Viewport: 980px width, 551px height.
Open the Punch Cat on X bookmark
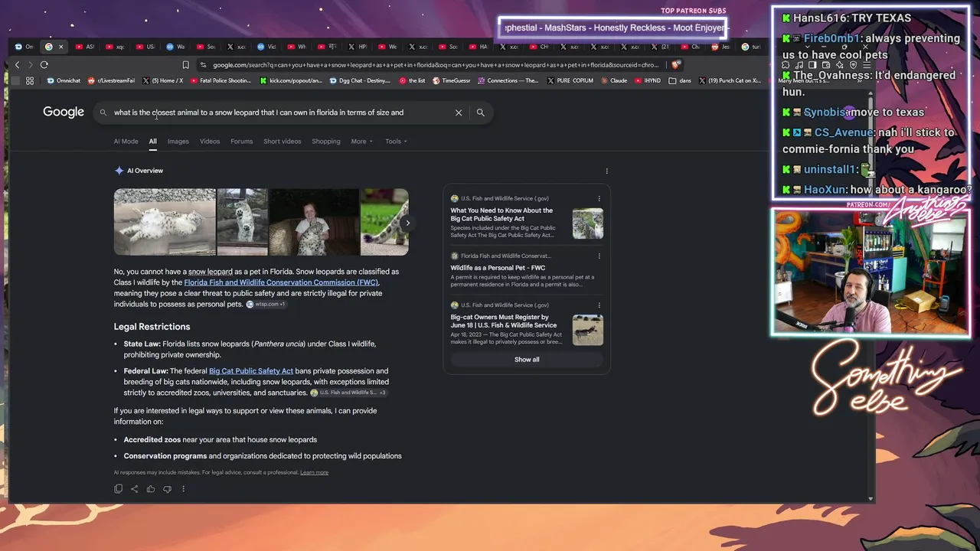point(730,80)
